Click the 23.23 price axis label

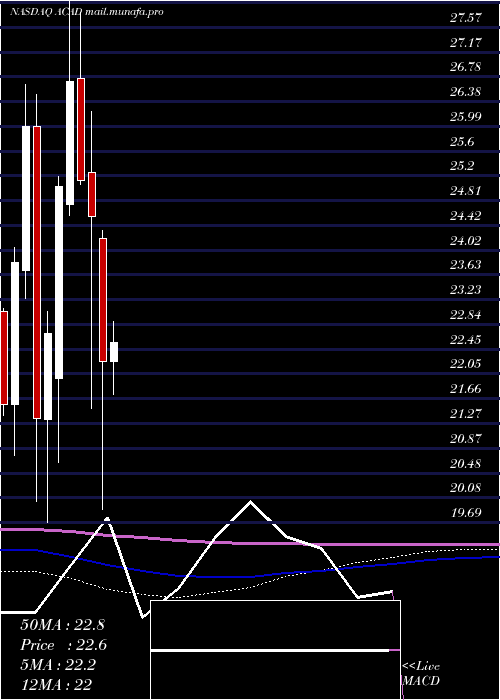(x=466, y=290)
